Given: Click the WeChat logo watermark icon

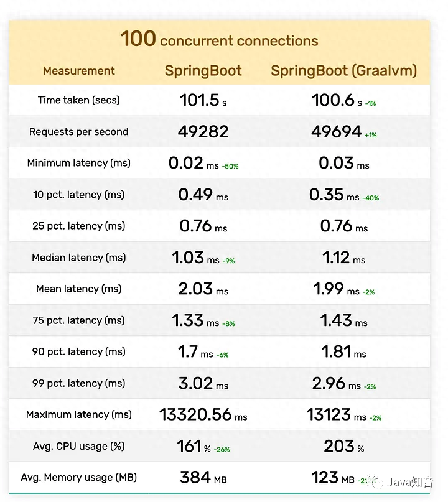Looking at the screenshot, I should pyautogui.click(x=375, y=481).
